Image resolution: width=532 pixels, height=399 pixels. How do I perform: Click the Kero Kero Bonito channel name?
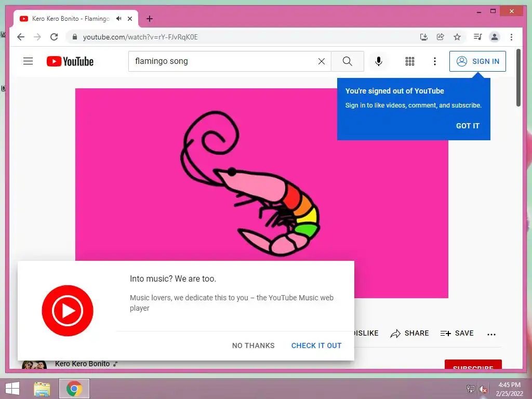(83, 364)
